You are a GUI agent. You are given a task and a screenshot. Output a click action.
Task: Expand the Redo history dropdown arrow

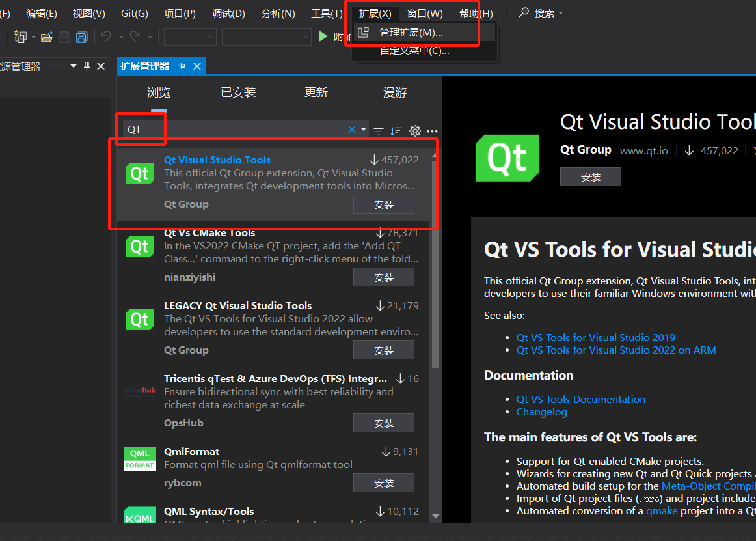150,36
